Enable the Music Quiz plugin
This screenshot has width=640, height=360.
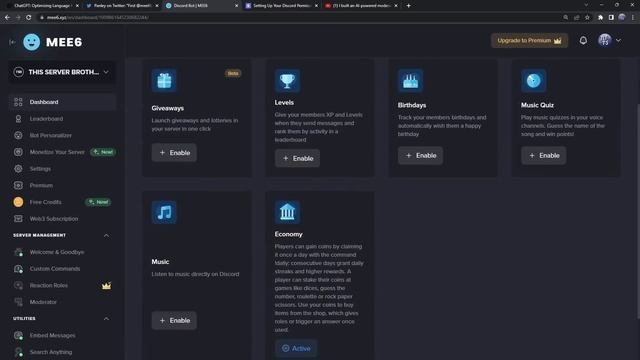(544, 156)
